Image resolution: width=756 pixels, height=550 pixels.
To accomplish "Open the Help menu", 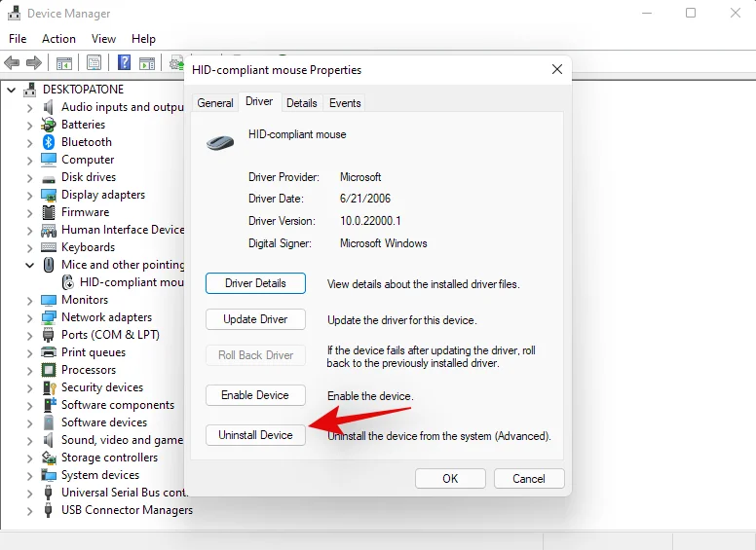I will point(143,39).
